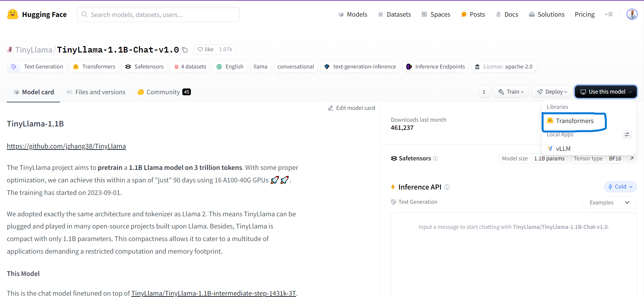Go to Posts in navigation
The height and width of the screenshot is (297, 644).
point(473,15)
